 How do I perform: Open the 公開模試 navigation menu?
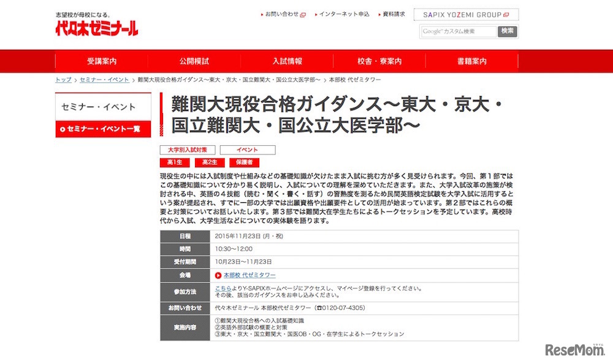[195, 61]
